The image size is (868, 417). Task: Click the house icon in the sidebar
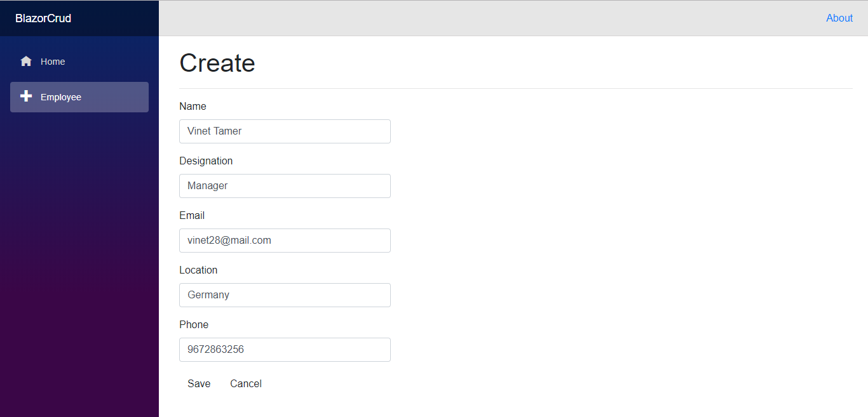(26, 62)
